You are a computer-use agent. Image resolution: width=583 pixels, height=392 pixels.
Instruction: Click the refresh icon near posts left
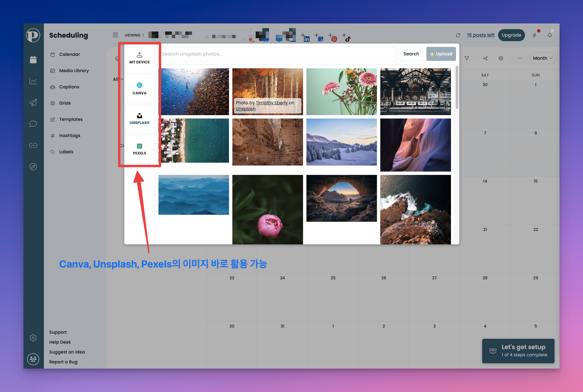[x=458, y=35]
